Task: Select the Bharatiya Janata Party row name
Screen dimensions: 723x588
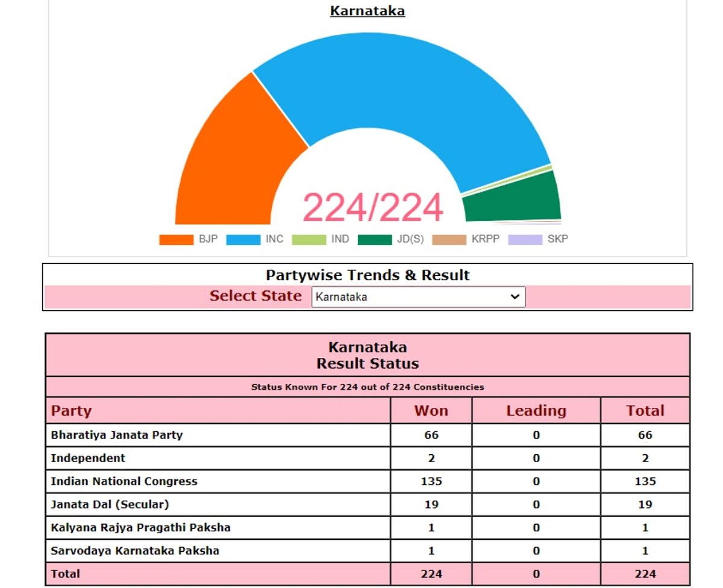Action: click(x=116, y=434)
